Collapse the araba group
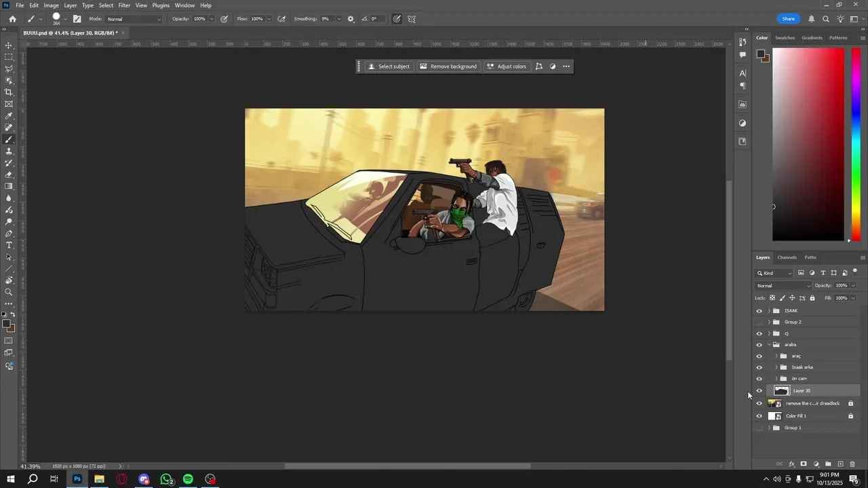This screenshot has height=488, width=868. coord(769,345)
